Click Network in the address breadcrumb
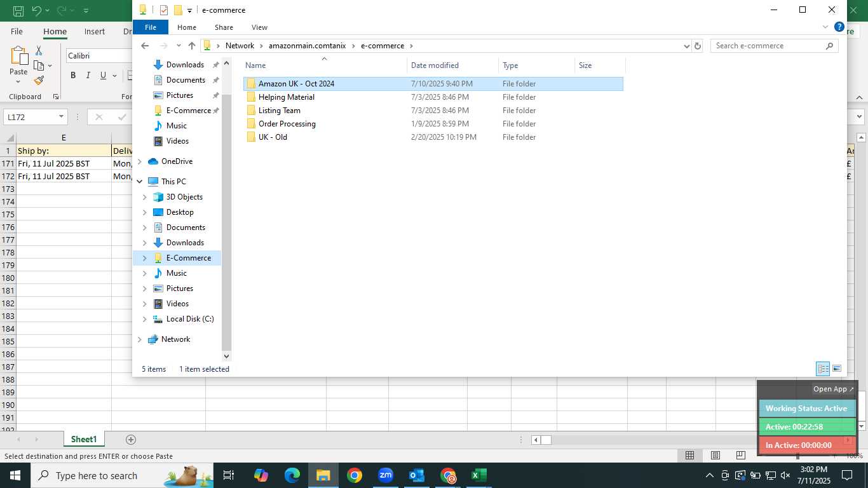868x488 pixels. click(240, 46)
